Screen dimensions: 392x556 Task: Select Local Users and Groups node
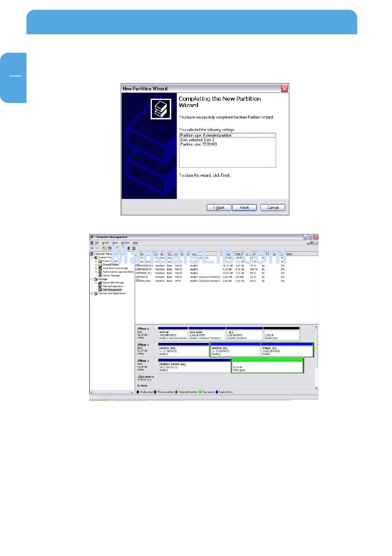pos(115,268)
